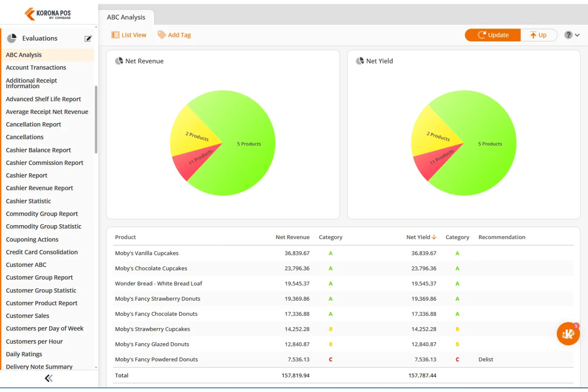Open Customer Group Statistic
Viewport: 588px width, 392px height.
41,290
